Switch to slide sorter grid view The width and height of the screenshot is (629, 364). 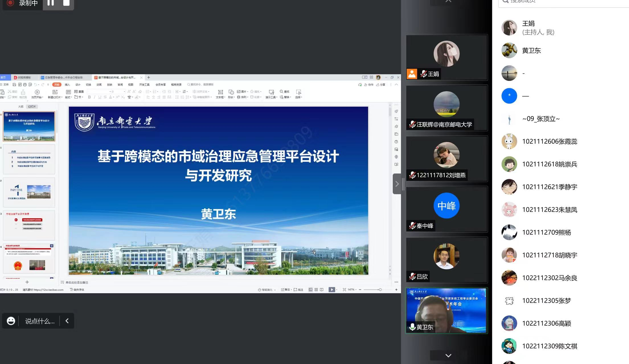[316, 289]
